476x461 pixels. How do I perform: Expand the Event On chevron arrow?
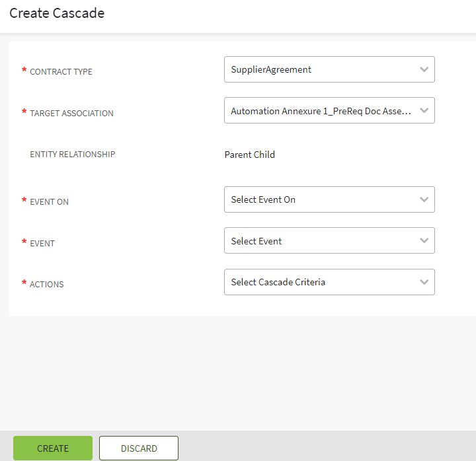424,199
